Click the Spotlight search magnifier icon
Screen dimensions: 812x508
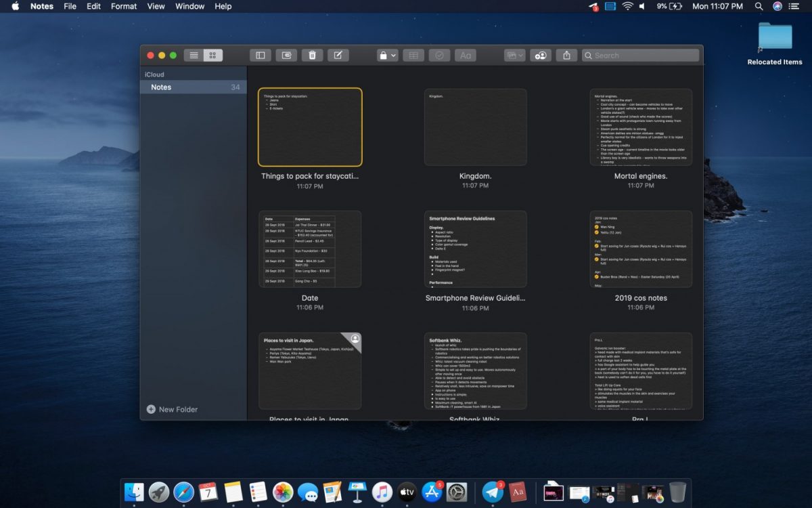759,6
